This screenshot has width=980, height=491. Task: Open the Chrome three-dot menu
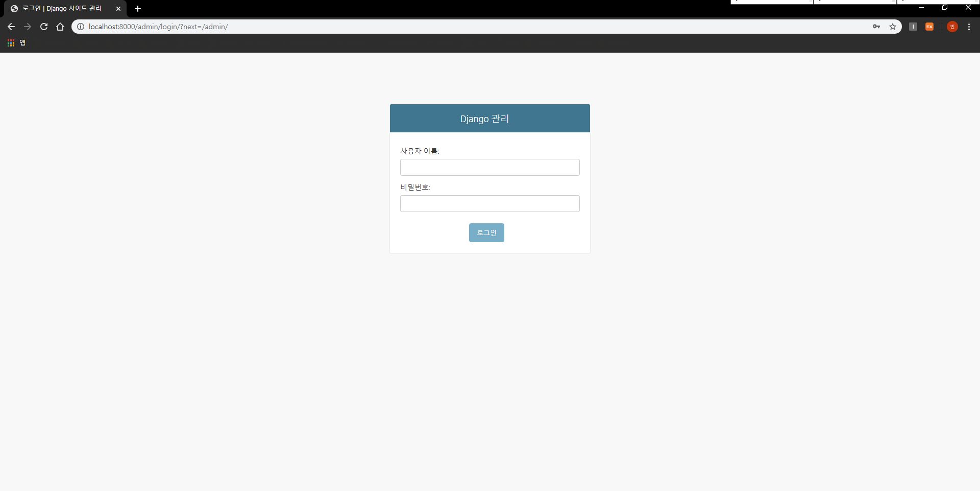tap(969, 27)
